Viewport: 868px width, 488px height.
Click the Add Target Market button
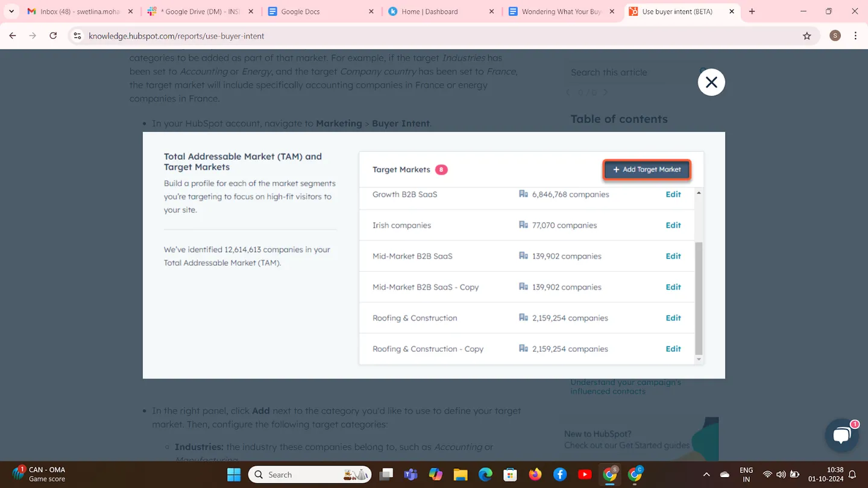[x=647, y=170]
